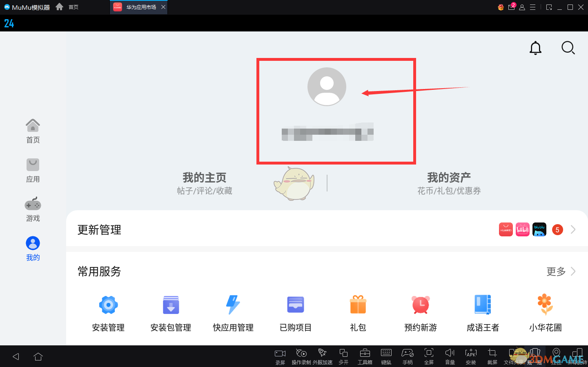Open 安装包管理 service
This screenshot has height=367, width=588.
(171, 314)
